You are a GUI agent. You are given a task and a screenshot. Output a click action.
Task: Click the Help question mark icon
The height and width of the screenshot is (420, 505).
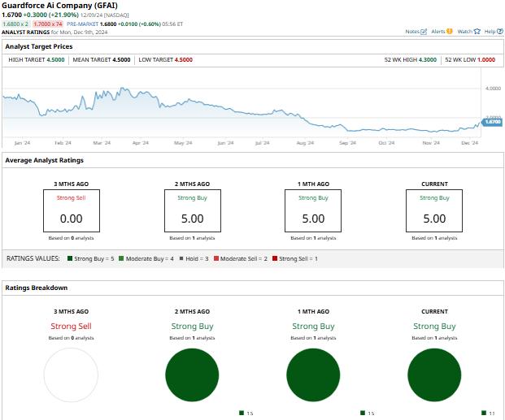click(x=499, y=32)
